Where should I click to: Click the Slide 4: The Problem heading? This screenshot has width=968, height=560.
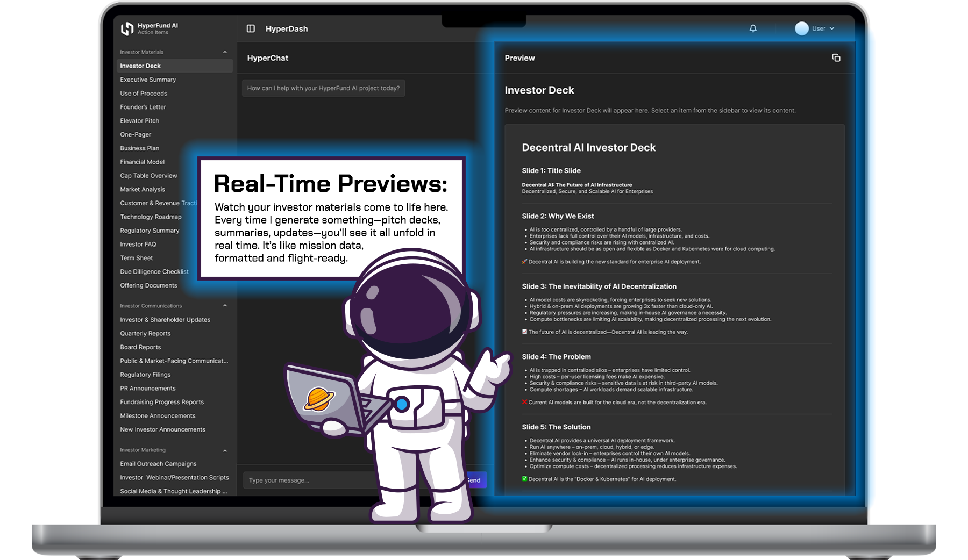pos(556,357)
